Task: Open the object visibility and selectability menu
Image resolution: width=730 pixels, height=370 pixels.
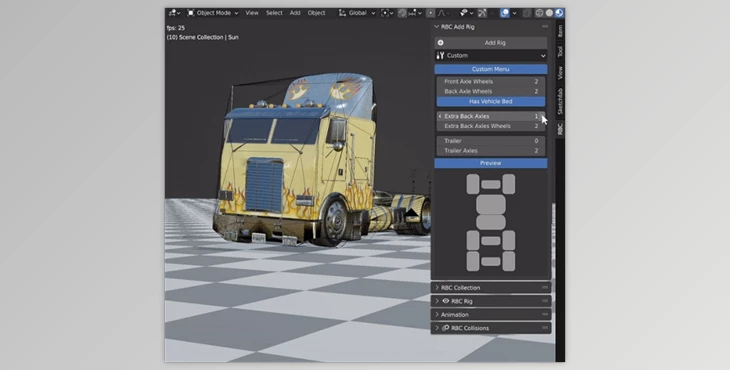Action: click(x=466, y=13)
